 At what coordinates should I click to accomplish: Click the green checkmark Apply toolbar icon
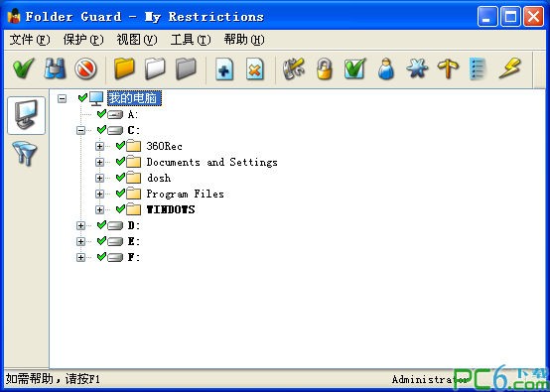tap(24, 68)
